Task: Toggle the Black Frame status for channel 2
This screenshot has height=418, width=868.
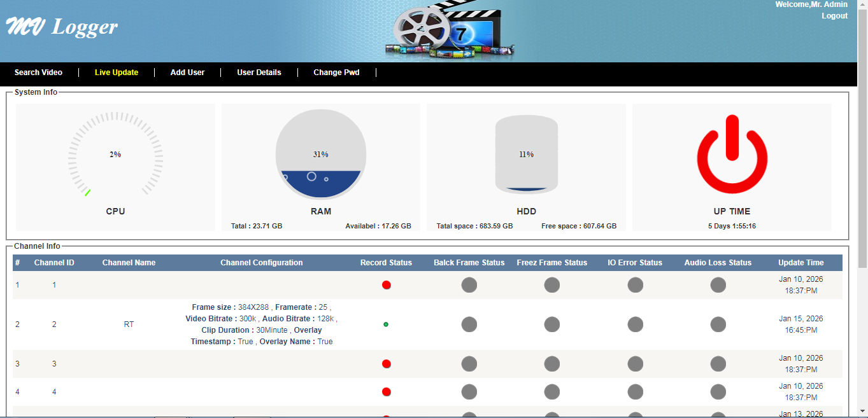Action: 469,324
